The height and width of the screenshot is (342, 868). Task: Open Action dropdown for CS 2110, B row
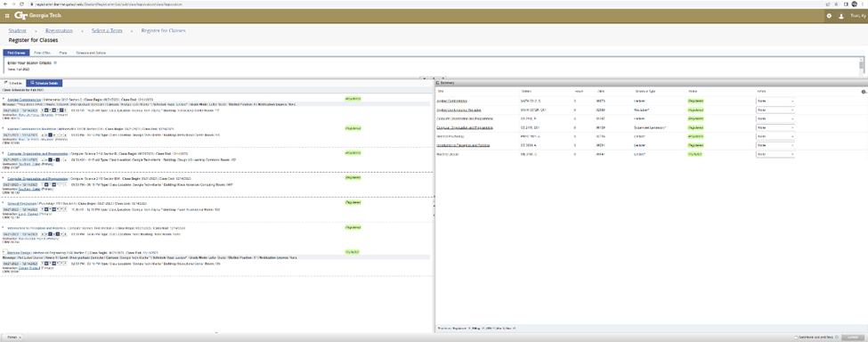click(x=775, y=118)
